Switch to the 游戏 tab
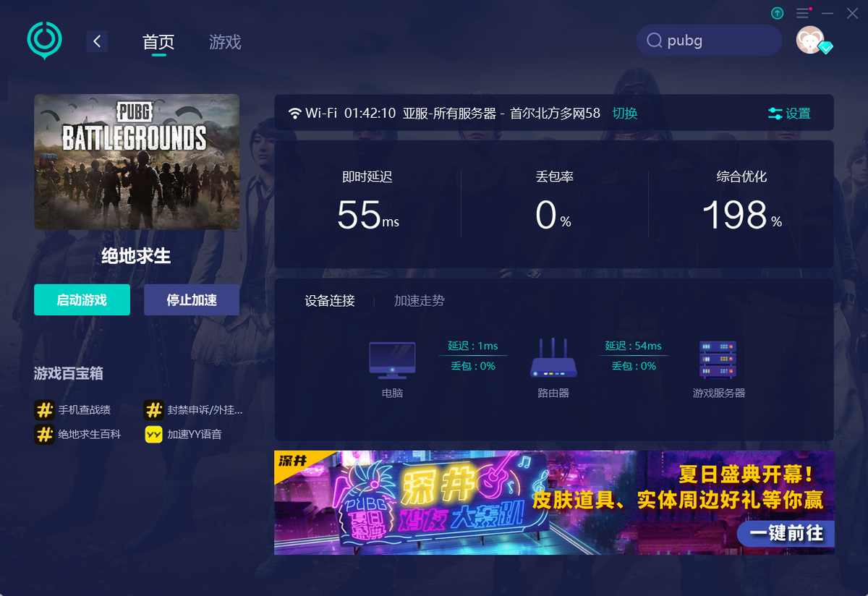This screenshot has width=868, height=596. click(x=225, y=42)
